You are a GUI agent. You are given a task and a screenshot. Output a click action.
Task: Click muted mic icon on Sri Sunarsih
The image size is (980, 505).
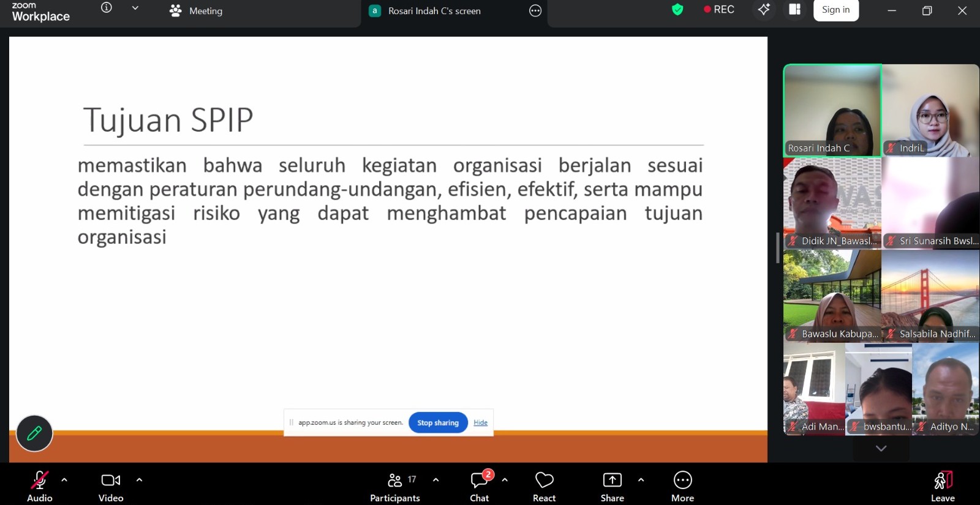pyautogui.click(x=891, y=241)
